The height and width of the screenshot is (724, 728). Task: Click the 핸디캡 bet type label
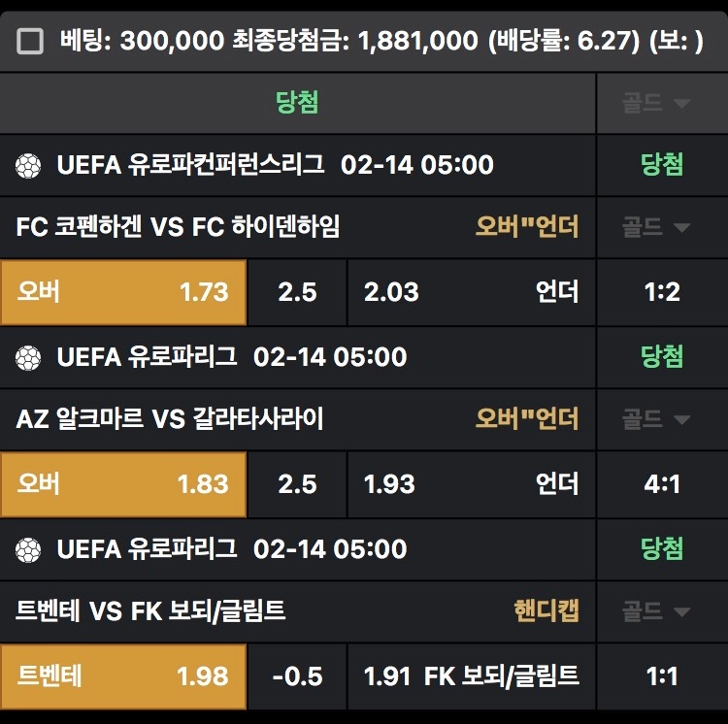(546, 611)
